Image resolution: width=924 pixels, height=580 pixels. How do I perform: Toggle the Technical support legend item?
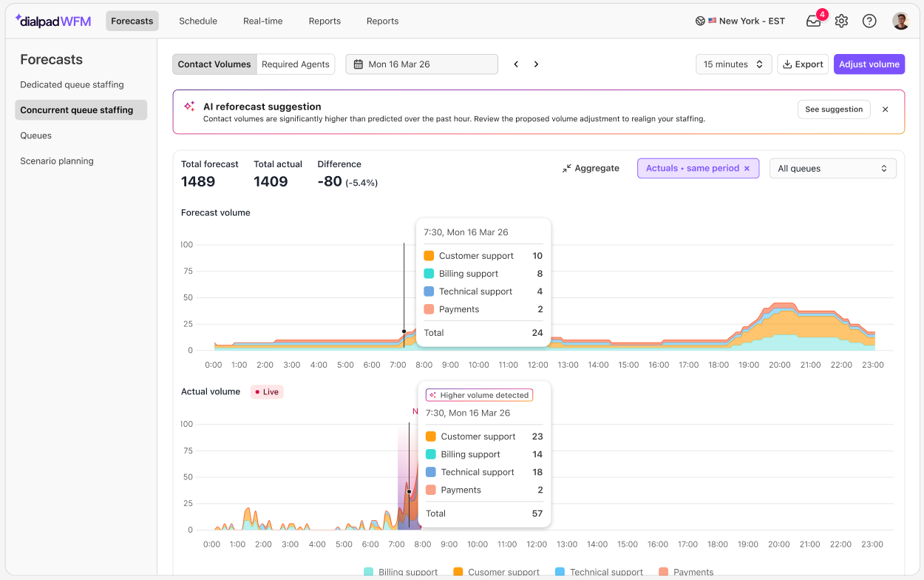tap(599, 572)
